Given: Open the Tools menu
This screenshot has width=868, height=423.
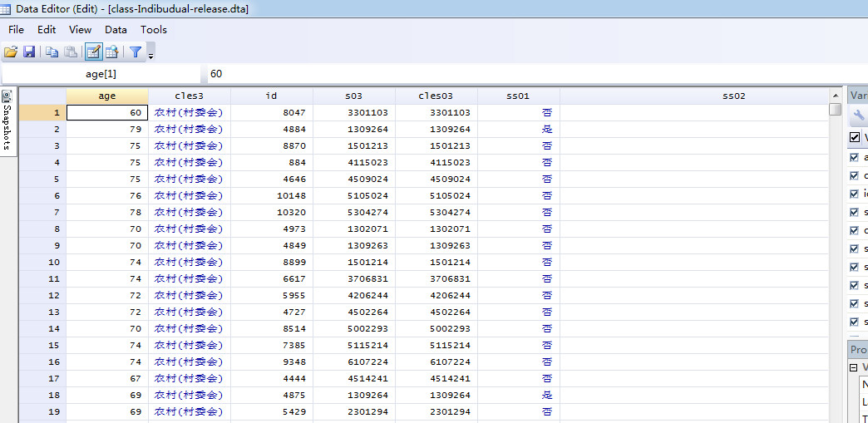Looking at the screenshot, I should pos(153,29).
